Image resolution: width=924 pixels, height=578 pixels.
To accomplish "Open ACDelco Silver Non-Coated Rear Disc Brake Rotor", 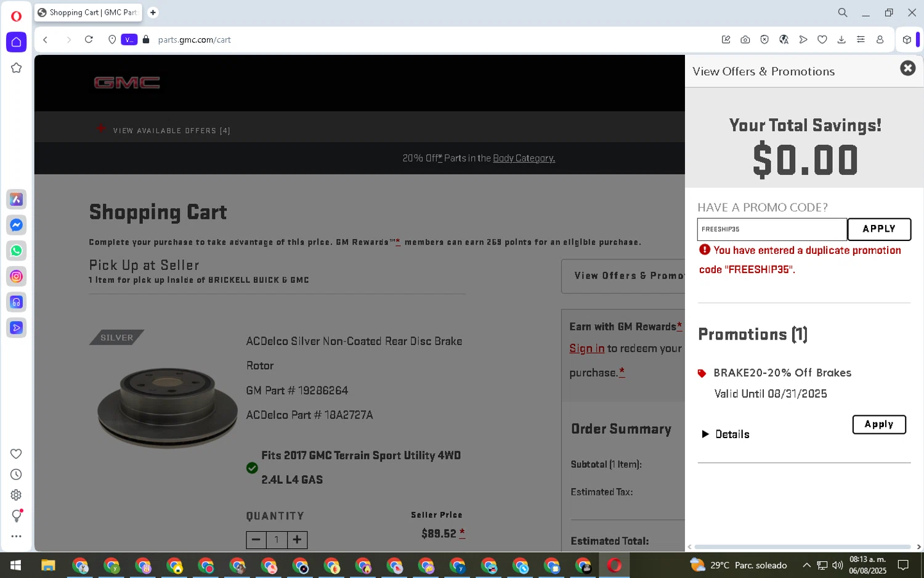I will (354, 353).
